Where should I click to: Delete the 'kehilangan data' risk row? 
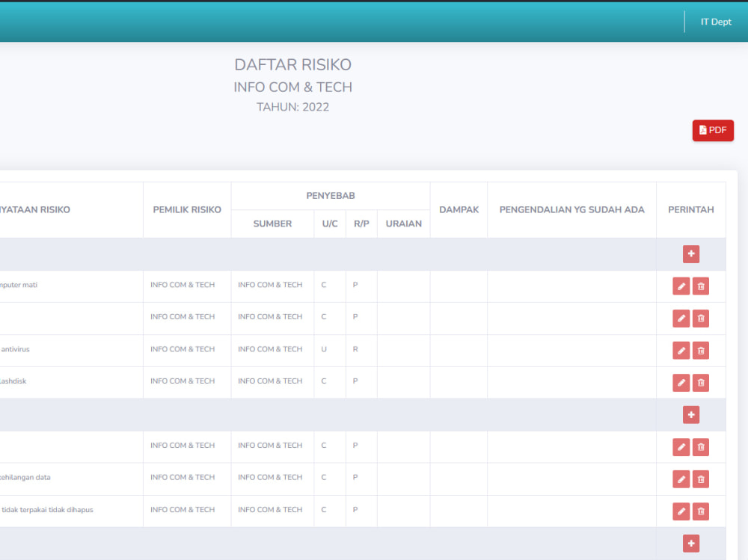click(x=701, y=479)
